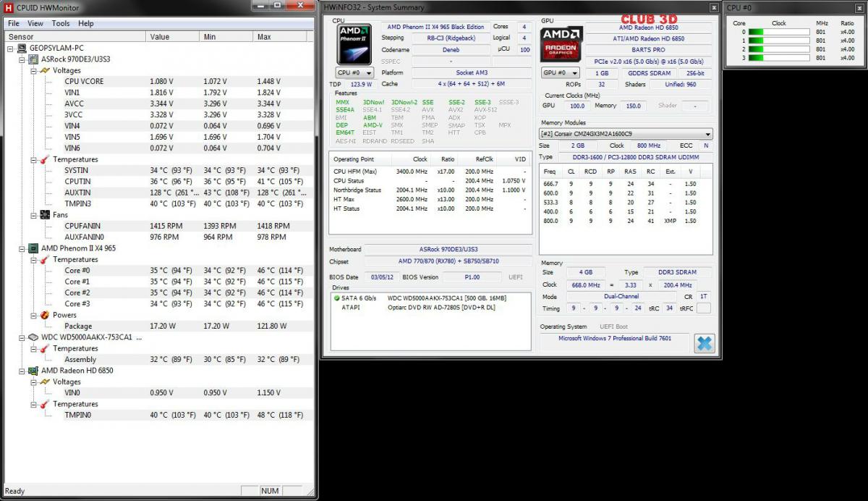Click the Radeon Voltages lightning icon
Viewport: 868px width, 501px height.
[45, 382]
